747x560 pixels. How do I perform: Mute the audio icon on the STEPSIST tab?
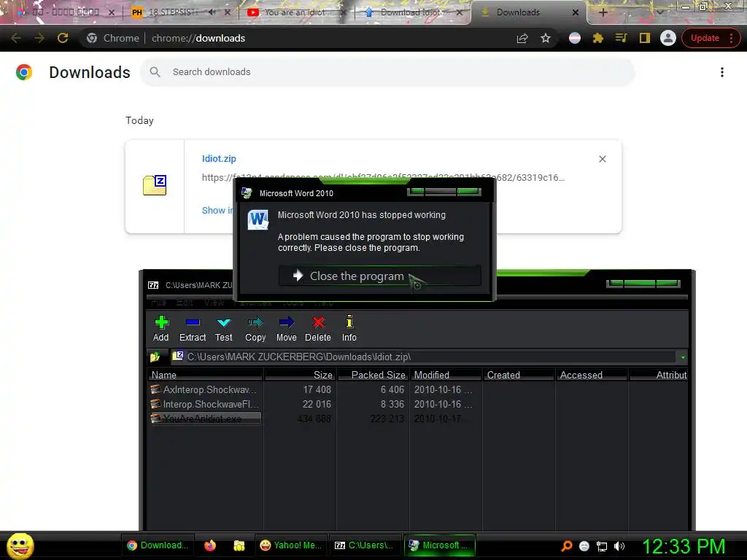click(x=212, y=12)
